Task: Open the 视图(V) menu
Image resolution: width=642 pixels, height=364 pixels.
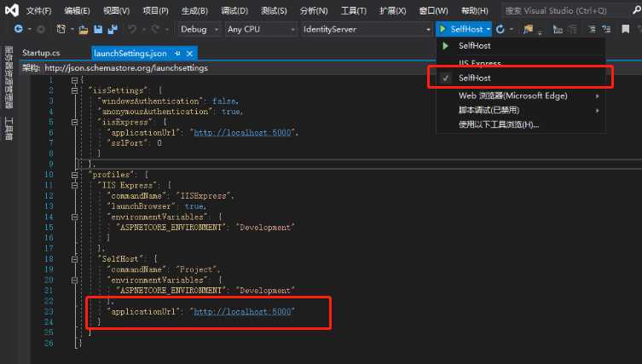Action: [x=116, y=10]
